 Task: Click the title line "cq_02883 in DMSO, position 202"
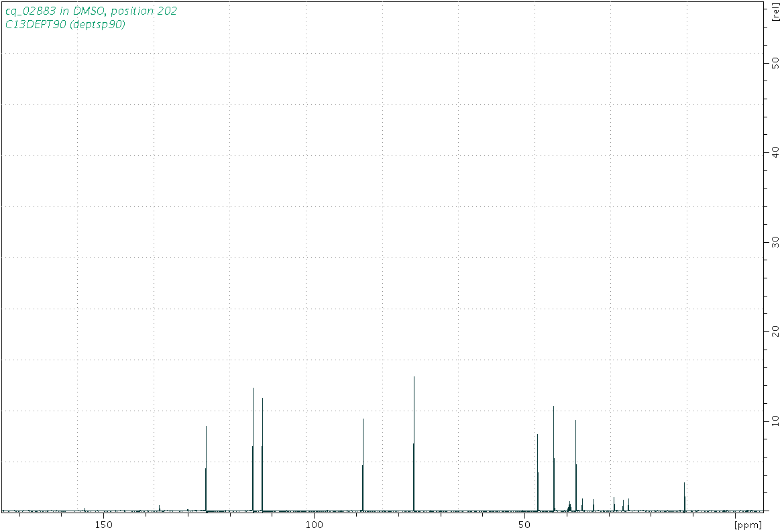point(91,11)
